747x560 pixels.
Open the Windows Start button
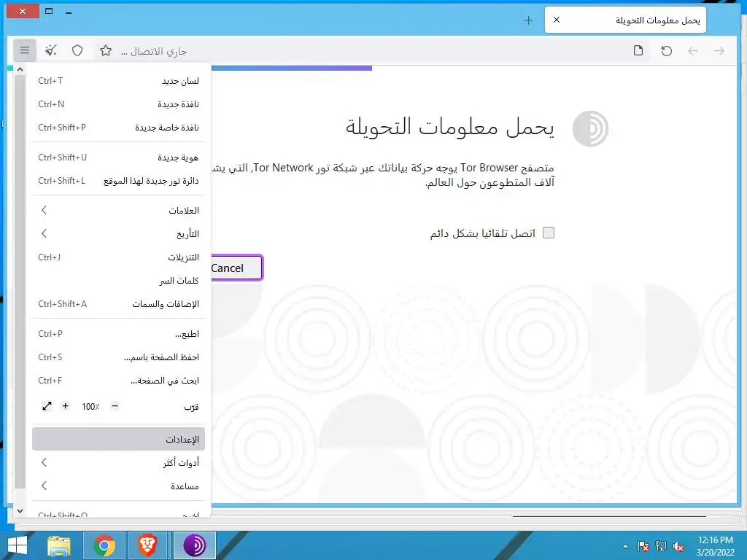[18, 545]
